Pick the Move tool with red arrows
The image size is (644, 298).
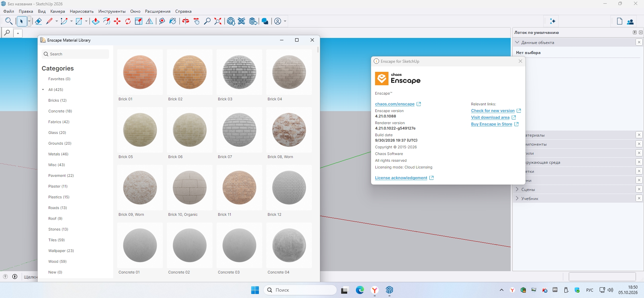tap(117, 21)
